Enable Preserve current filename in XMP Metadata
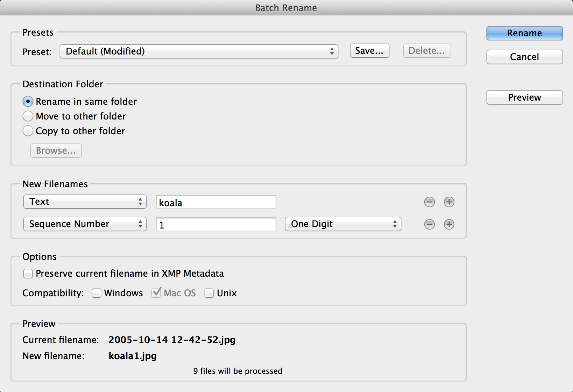The image size is (573, 392). click(x=28, y=274)
